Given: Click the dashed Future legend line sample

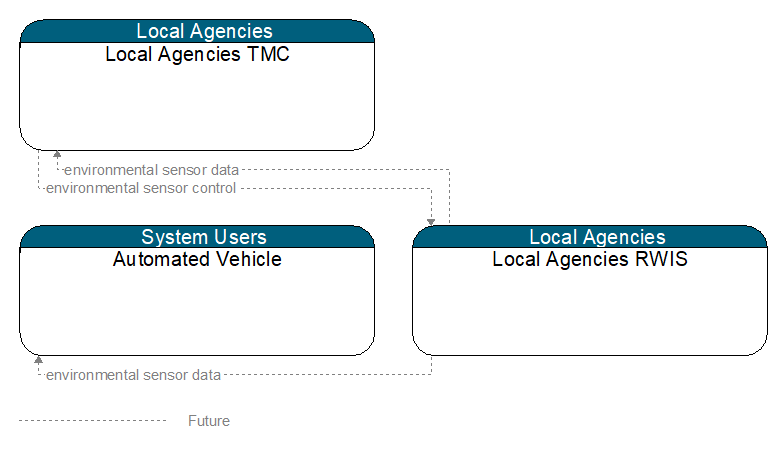Looking at the screenshot, I should click(x=92, y=421).
